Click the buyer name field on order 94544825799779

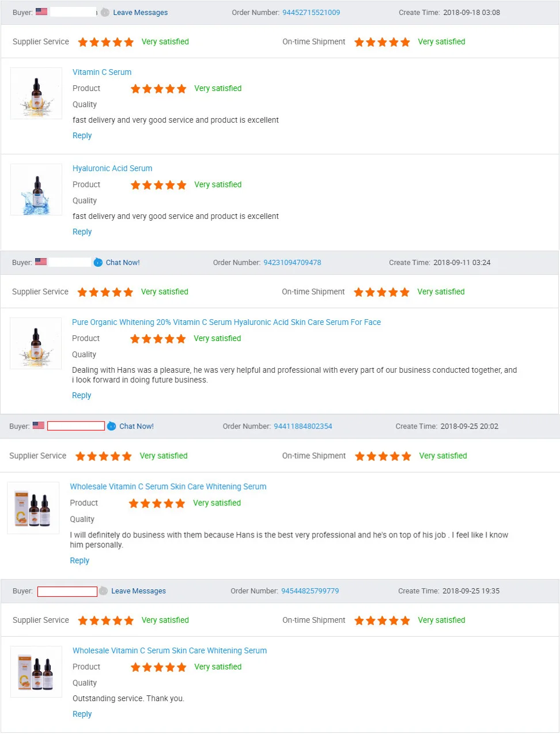click(x=67, y=591)
